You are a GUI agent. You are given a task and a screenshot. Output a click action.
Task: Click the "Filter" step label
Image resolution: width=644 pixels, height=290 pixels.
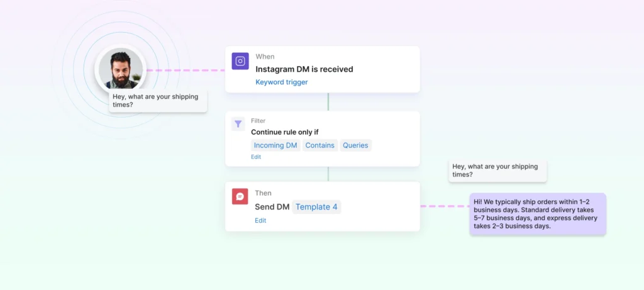pyautogui.click(x=258, y=121)
